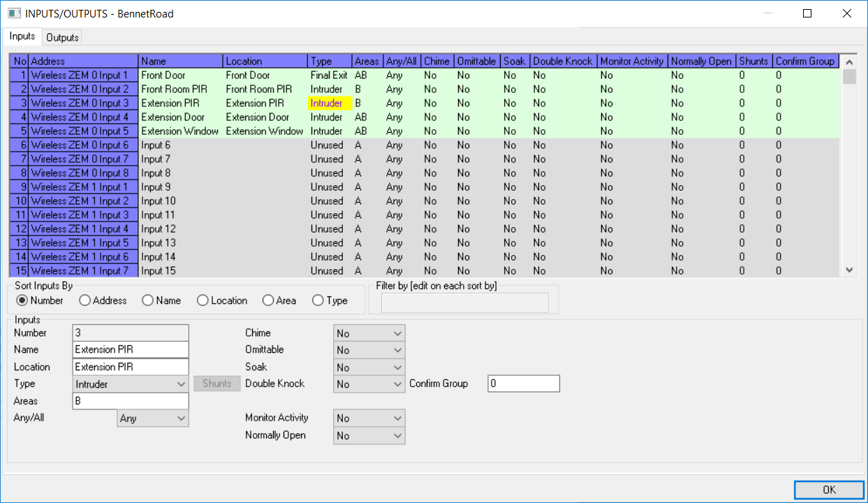
Task: Click the highlighted yellow Intruder cell
Action: pyautogui.click(x=327, y=103)
